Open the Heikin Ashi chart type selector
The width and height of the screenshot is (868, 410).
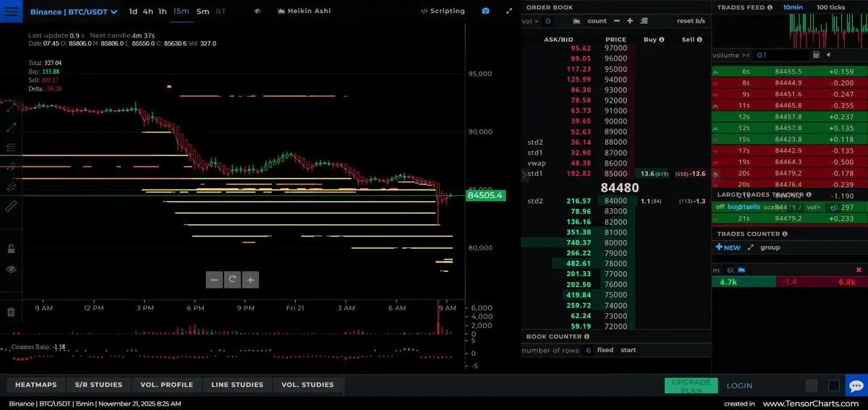(305, 11)
